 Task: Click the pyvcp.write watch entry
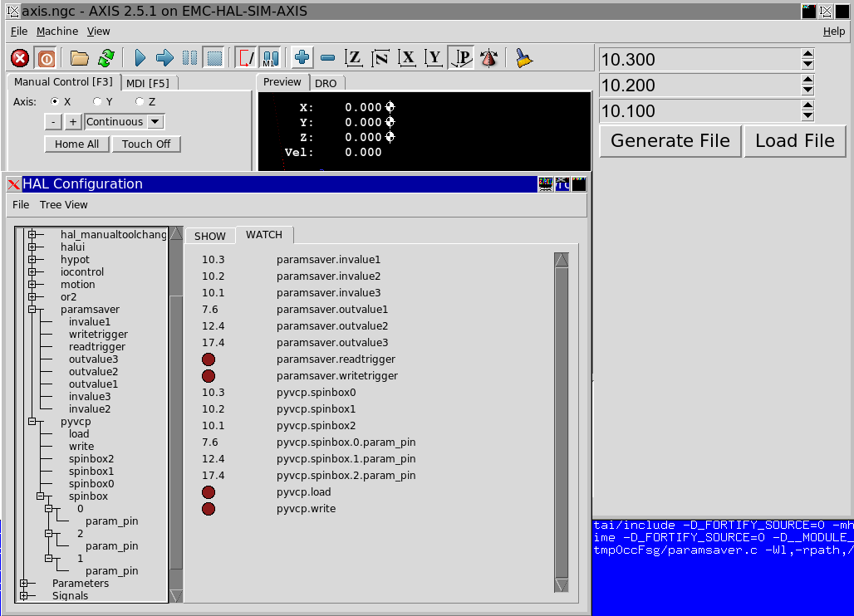tap(306, 510)
